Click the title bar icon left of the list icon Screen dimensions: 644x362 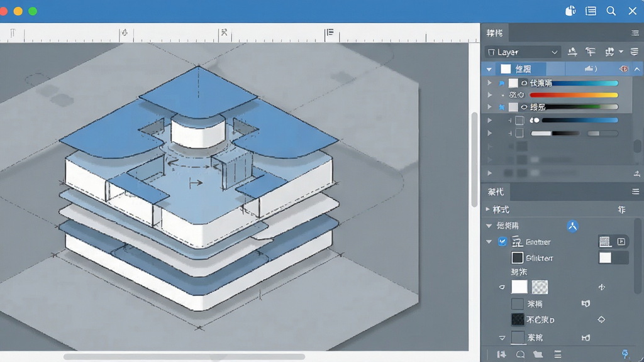[570, 11]
